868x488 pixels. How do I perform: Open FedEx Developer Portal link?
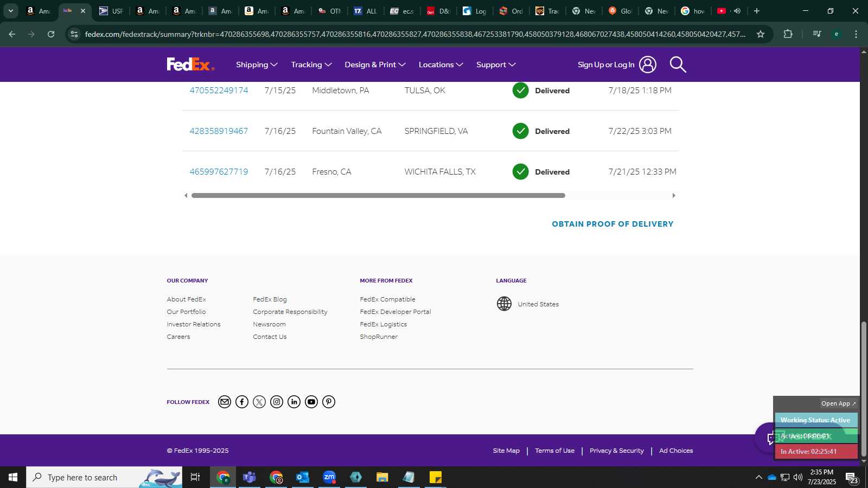coord(395,312)
